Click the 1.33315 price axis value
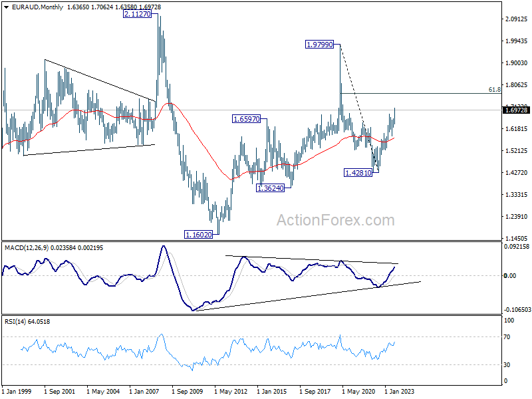Screen dimensions: 532x399 click(517, 195)
